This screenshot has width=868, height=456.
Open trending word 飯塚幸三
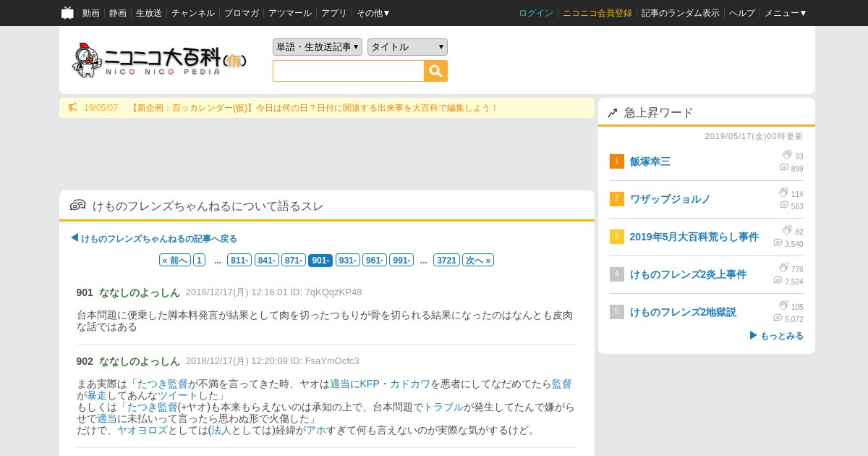[x=650, y=161]
